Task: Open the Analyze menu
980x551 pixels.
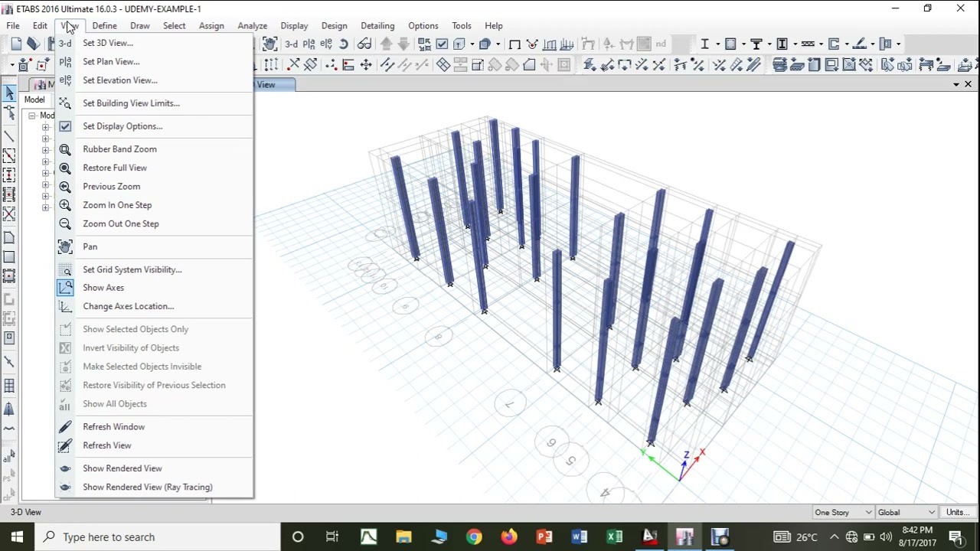Action: (x=252, y=25)
